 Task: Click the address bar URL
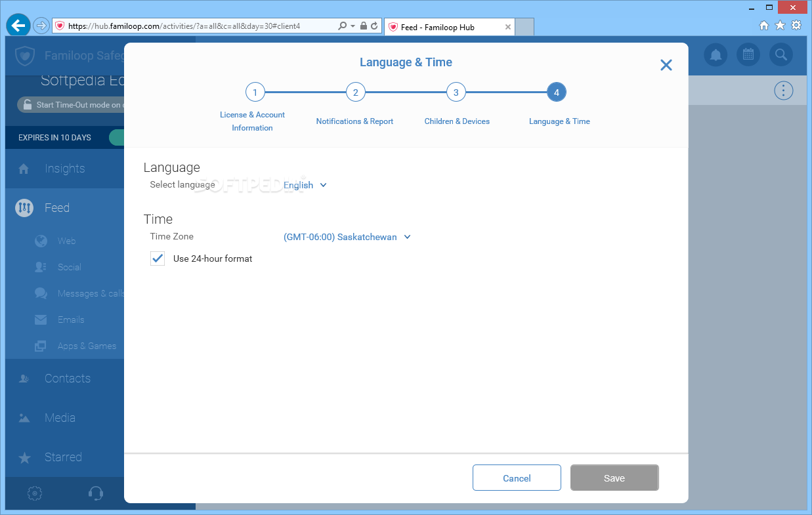tap(184, 26)
